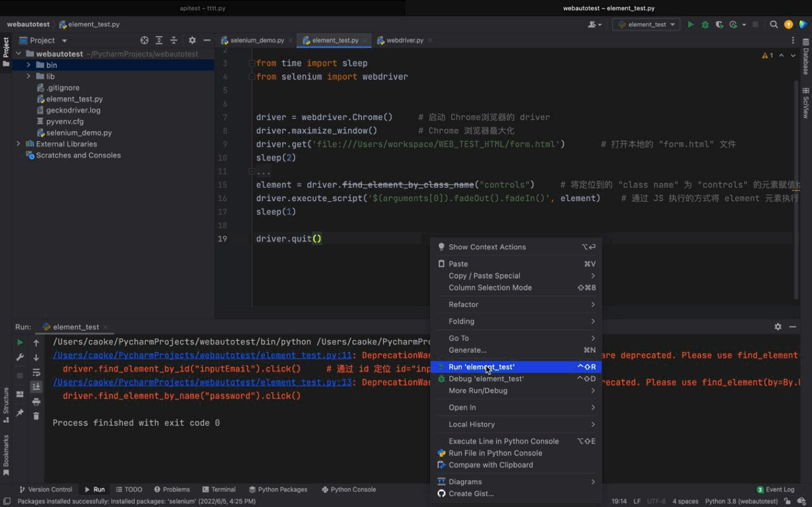Rerun element_test in Run panel
This screenshot has height=507, width=812.
point(20,343)
